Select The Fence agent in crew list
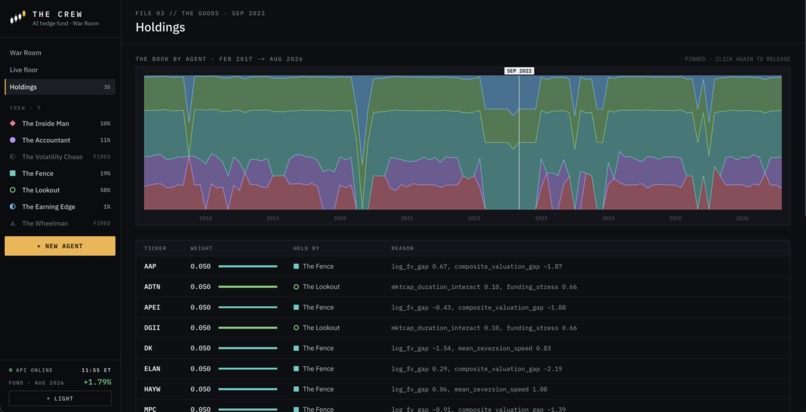Viewport: 806px width, 412px height. 60,174
